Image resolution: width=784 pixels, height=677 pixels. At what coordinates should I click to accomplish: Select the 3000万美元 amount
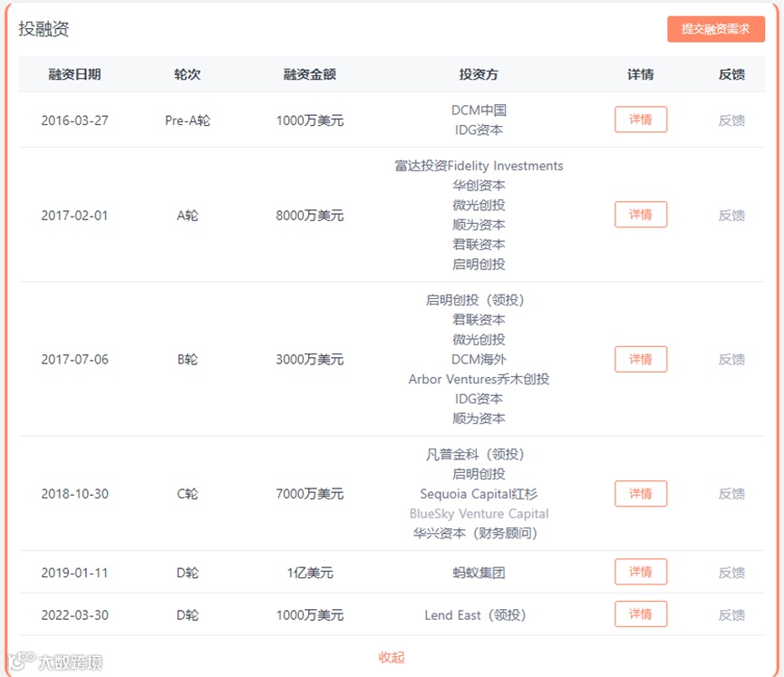click(309, 360)
